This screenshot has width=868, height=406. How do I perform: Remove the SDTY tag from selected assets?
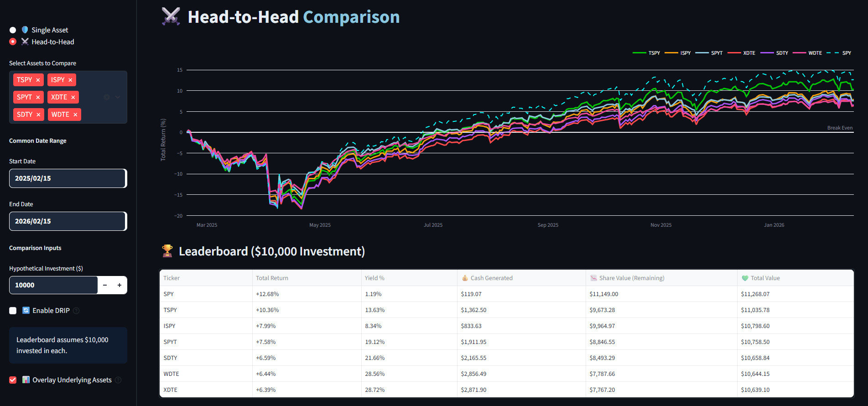(38, 115)
